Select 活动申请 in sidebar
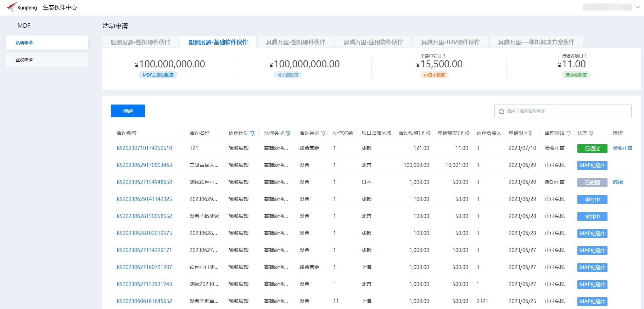The height and width of the screenshot is (309, 644). click(47, 43)
